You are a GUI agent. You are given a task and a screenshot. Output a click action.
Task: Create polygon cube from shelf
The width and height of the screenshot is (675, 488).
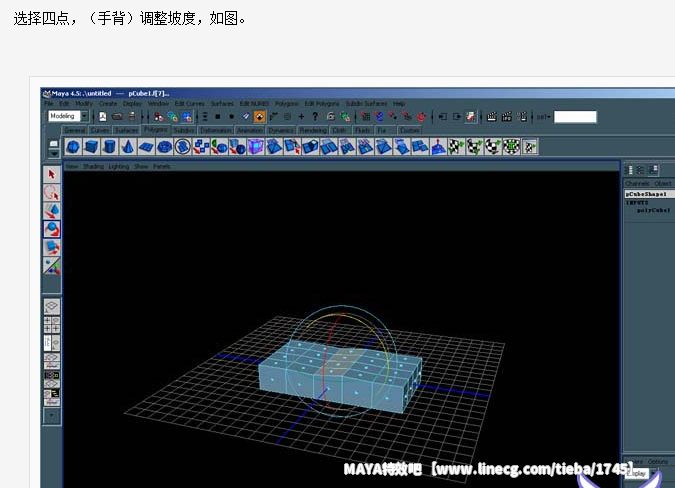[x=91, y=147]
